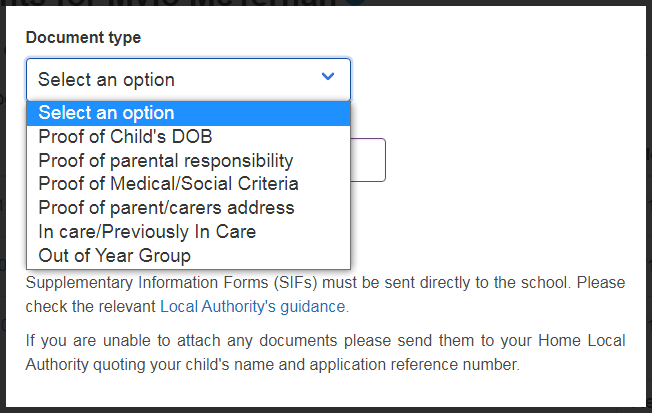The image size is (652, 413).
Task: Click the purple-bordered field behind the dropdown list
Action: tap(369, 160)
